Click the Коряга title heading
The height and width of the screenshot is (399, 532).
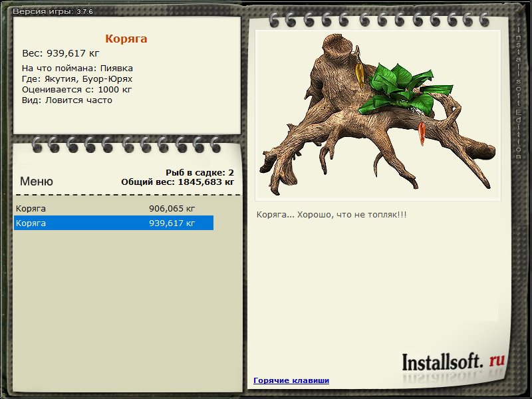pyautogui.click(x=126, y=39)
